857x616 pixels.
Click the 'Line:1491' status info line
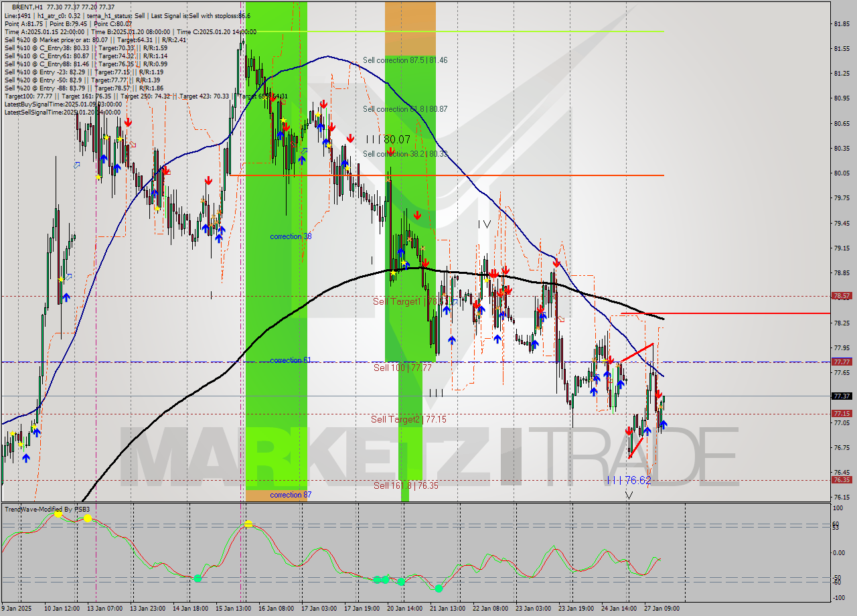(x=127, y=15)
